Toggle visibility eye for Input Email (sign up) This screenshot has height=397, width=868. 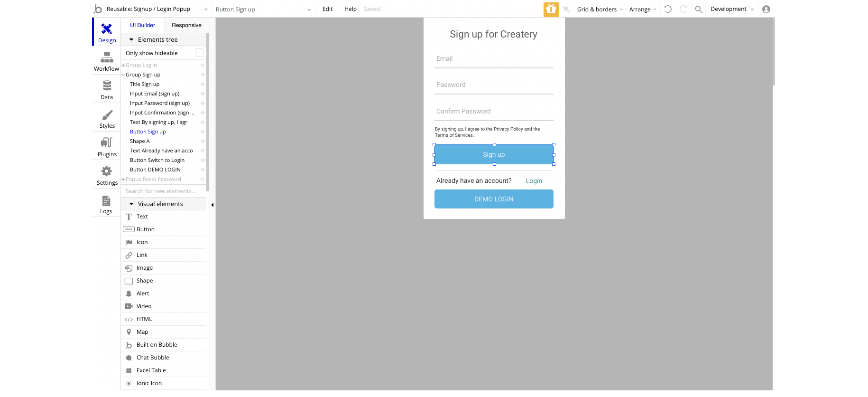click(x=203, y=94)
